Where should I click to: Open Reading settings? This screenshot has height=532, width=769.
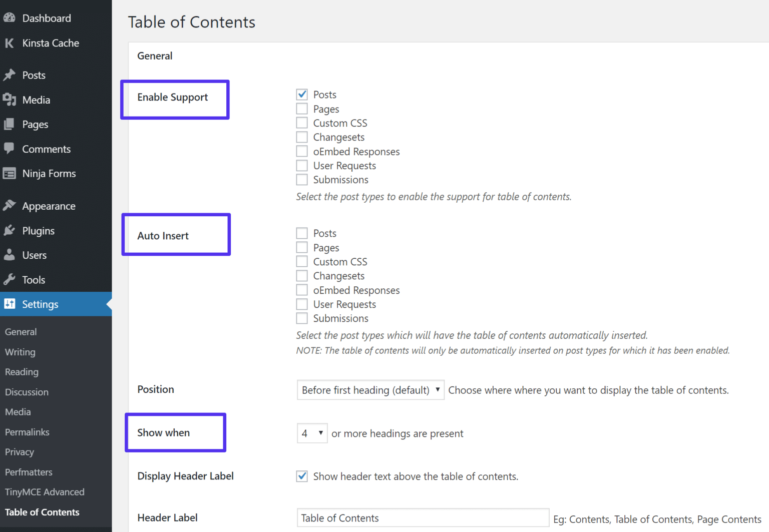(x=22, y=372)
